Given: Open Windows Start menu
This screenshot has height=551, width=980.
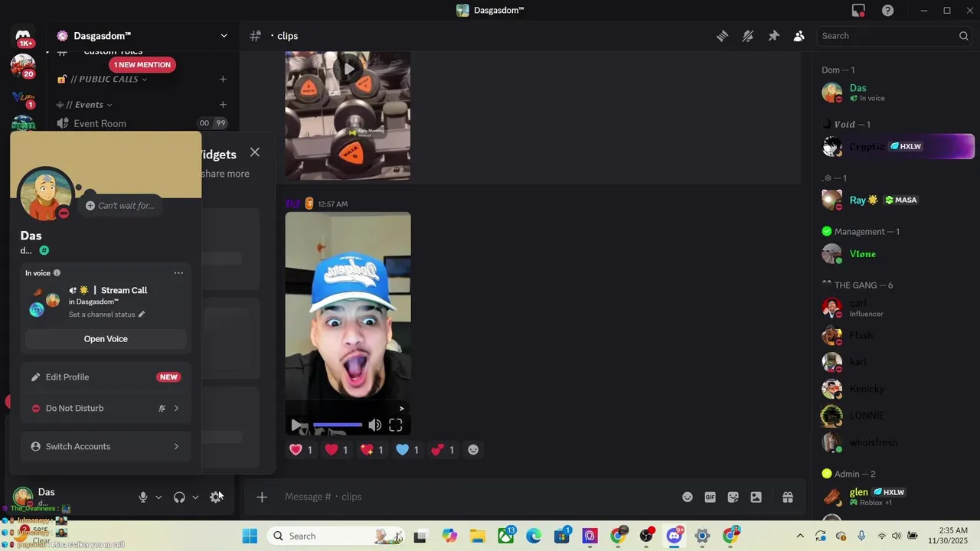Looking at the screenshot, I should (x=250, y=536).
